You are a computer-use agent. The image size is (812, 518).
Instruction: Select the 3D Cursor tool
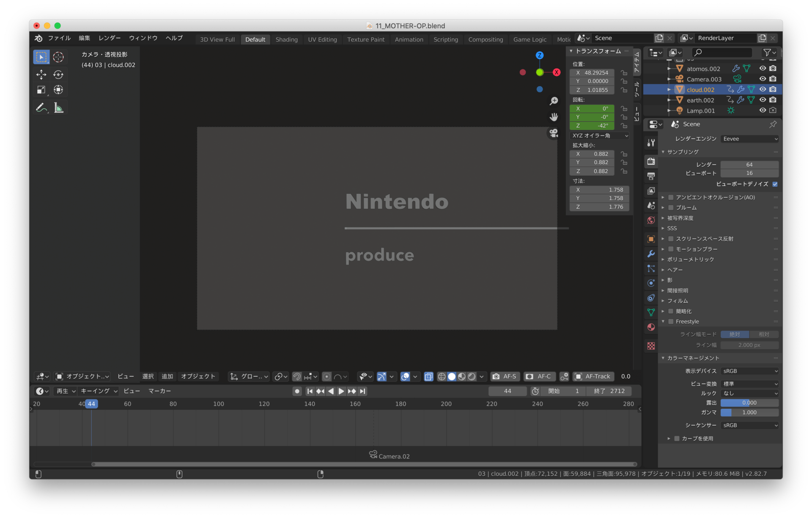(x=58, y=57)
